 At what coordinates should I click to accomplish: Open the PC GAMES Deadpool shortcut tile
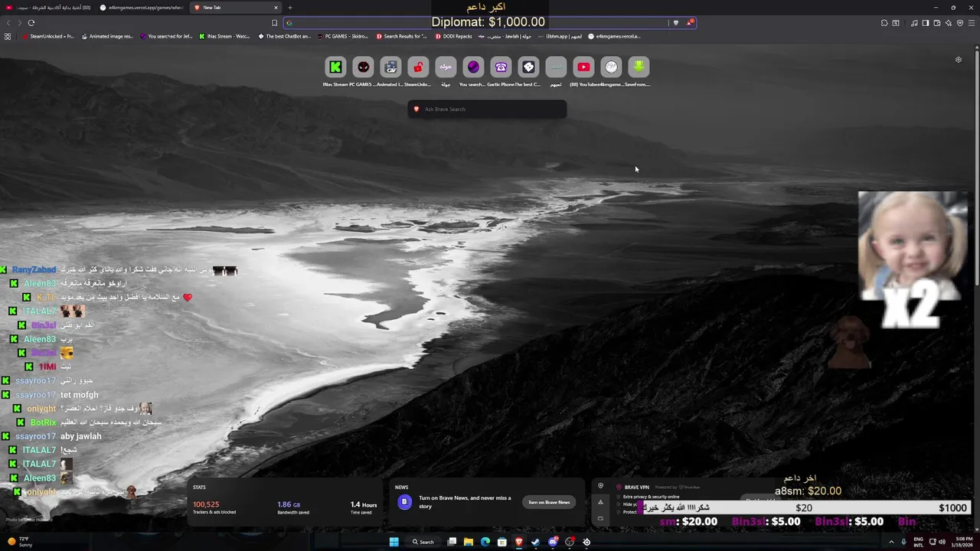(x=363, y=67)
